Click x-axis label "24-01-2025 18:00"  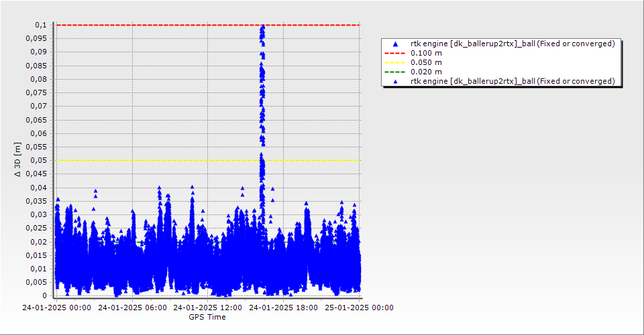point(283,308)
